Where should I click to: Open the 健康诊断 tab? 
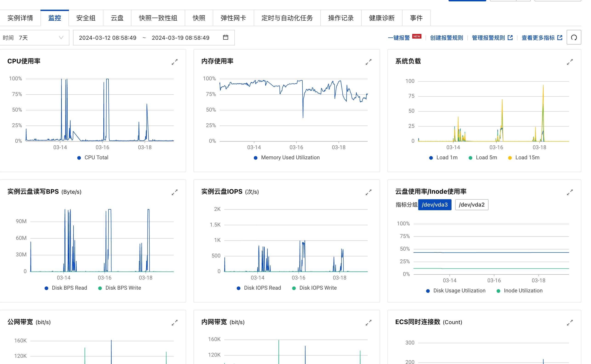(381, 18)
